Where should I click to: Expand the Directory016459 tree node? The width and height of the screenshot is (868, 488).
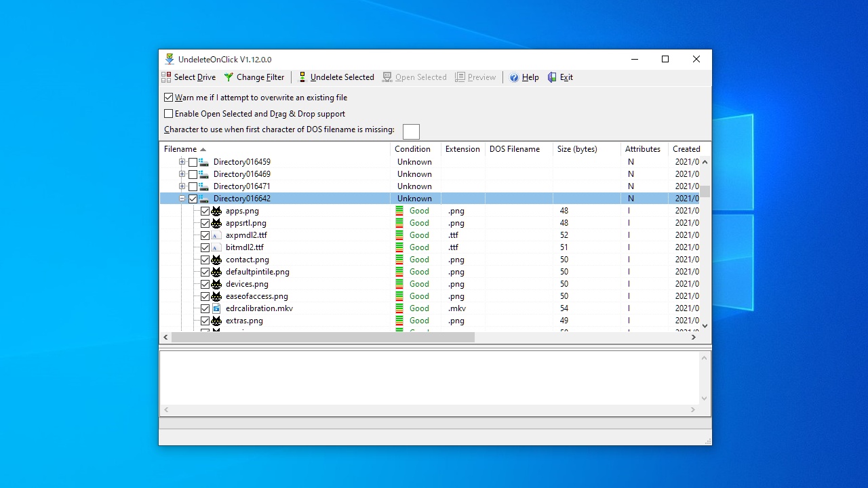point(182,162)
